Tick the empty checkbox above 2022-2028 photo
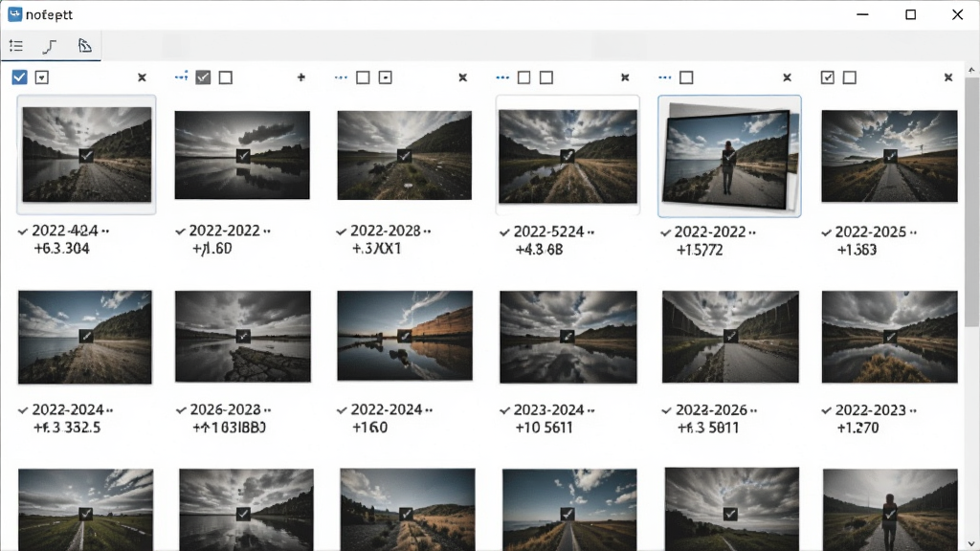Screen dimensions: 980x551 click(x=363, y=77)
